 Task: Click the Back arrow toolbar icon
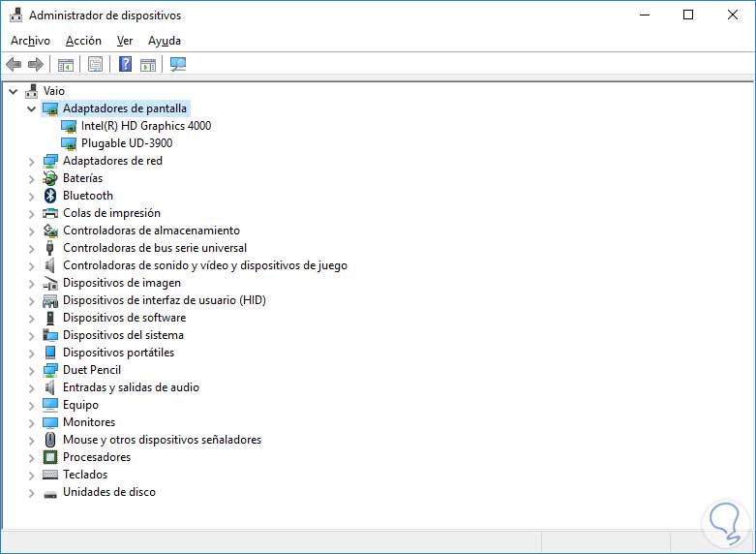tap(14, 64)
